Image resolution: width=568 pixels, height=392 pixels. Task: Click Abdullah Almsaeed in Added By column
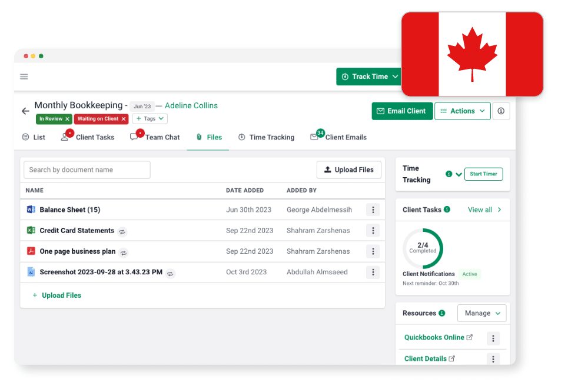(x=317, y=272)
